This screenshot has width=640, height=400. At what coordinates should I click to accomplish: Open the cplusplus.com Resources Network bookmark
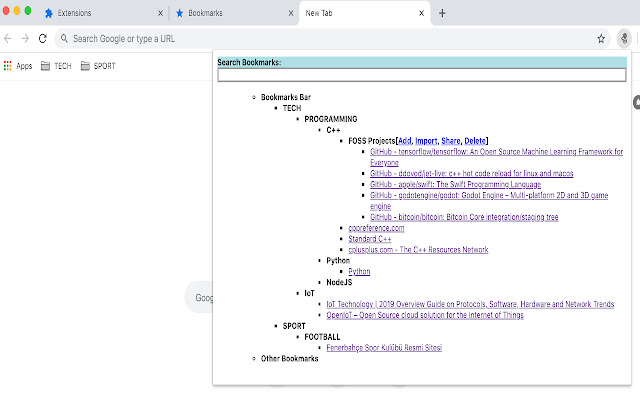pyautogui.click(x=418, y=250)
